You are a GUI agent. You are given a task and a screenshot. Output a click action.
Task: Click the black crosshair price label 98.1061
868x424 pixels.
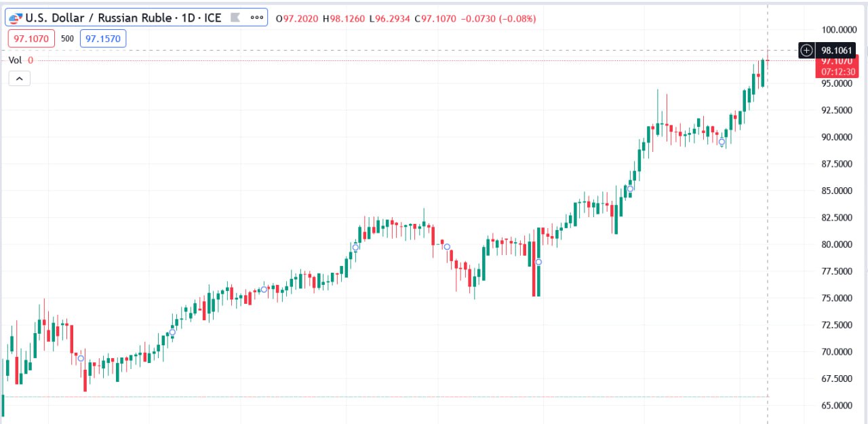pyautogui.click(x=837, y=50)
